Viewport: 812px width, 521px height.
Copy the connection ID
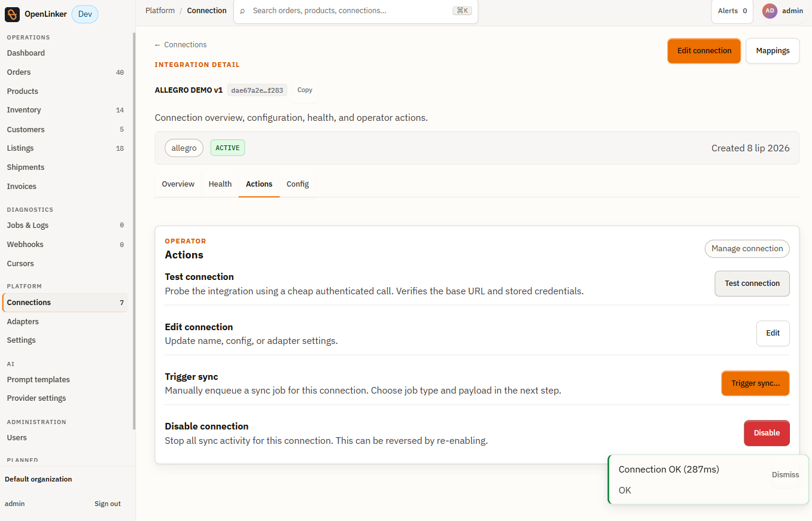pyautogui.click(x=305, y=90)
